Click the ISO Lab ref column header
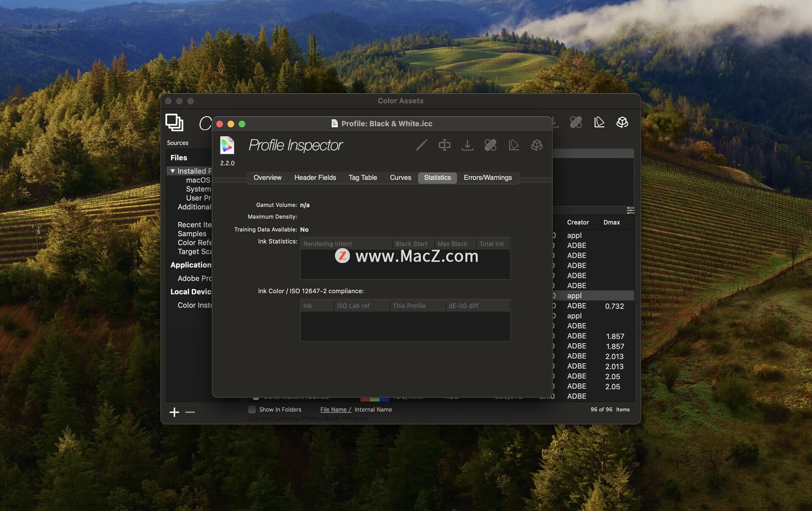812x511 pixels. click(362, 306)
